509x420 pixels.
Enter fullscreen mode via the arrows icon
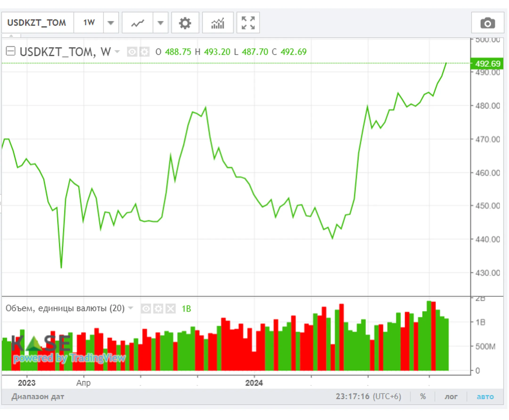point(248,23)
